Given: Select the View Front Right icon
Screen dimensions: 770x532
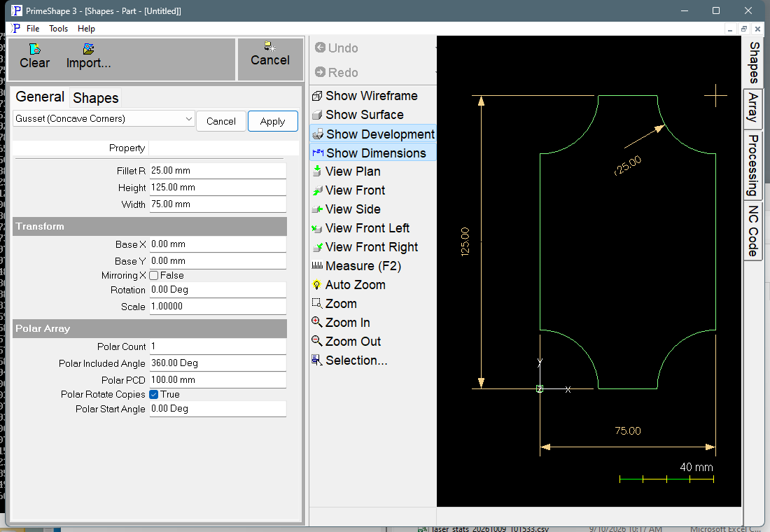Looking at the screenshot, I should 317,247.
